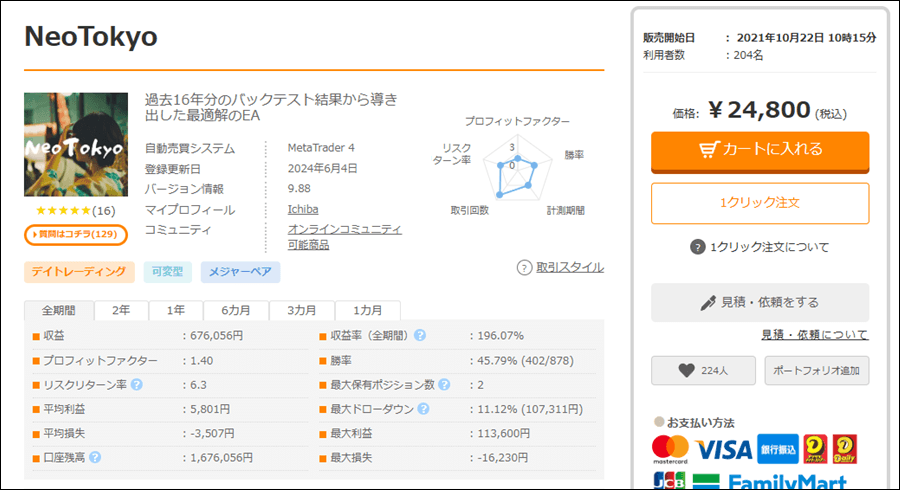900x490 pixels.
Task: Open help icon next to 最大ドローダウン
Action: [x=423, y=409]
